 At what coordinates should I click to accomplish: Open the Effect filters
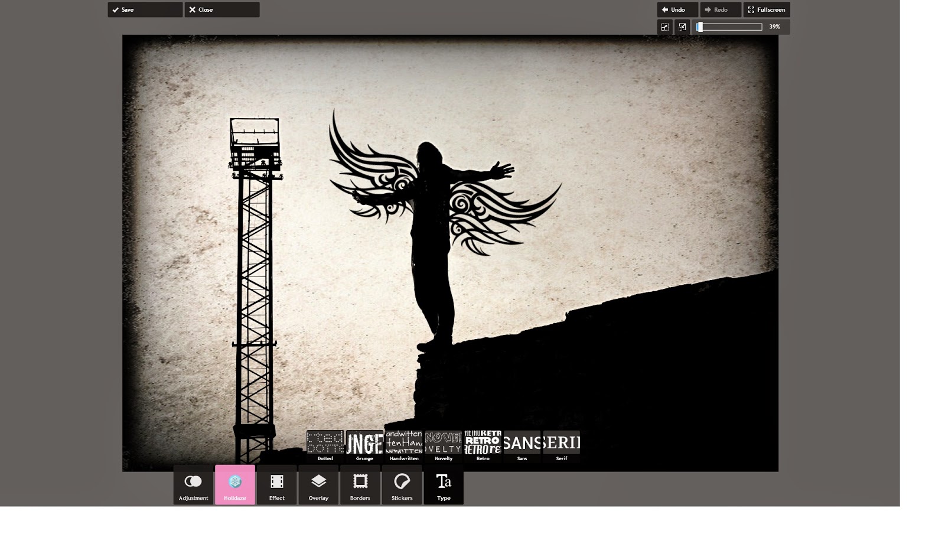(x=277, y=485)
